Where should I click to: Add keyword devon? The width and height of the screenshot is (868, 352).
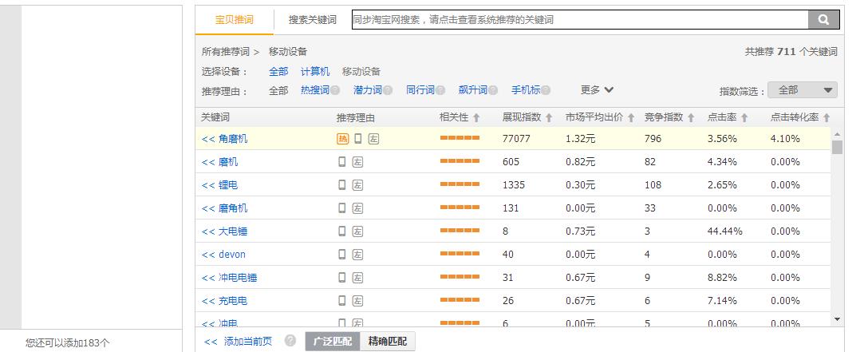click(x=223, y=255)
